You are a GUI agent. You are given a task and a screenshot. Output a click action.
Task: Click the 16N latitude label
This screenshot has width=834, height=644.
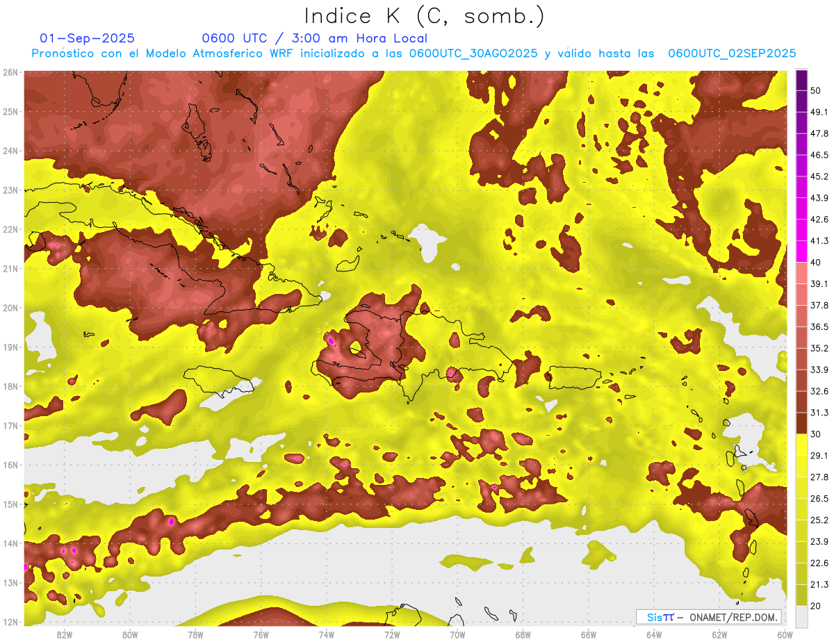10,465
